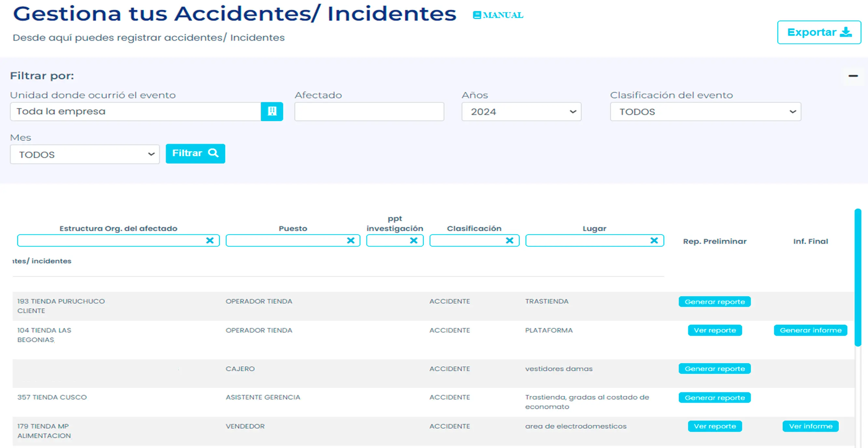Generate report for the vestidores damas row
This screenshot has width=868, height=448.
(x=714, y=369)
